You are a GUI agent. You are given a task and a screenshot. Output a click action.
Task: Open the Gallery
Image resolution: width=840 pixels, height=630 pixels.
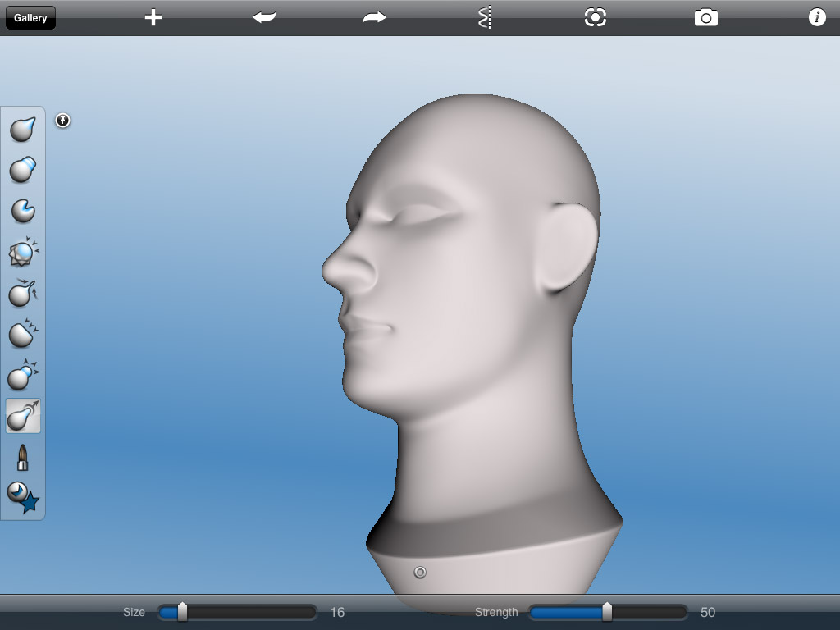tap(30, 17)
